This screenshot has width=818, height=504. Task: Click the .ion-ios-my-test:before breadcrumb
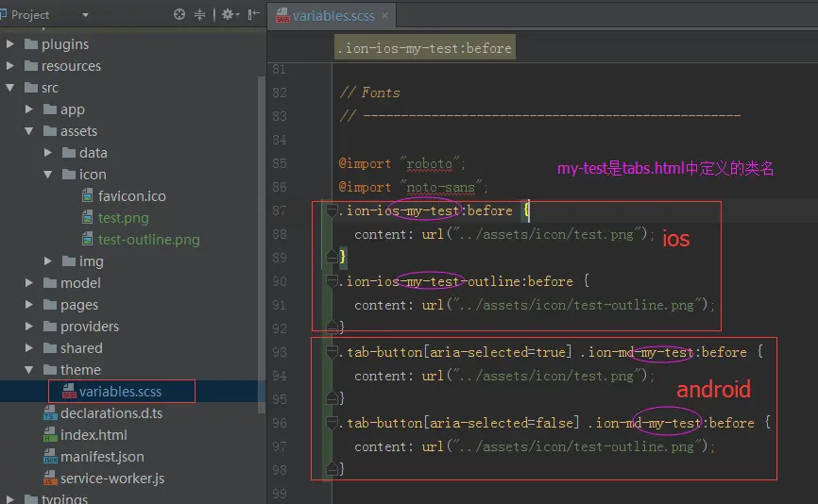click(425, 48)
